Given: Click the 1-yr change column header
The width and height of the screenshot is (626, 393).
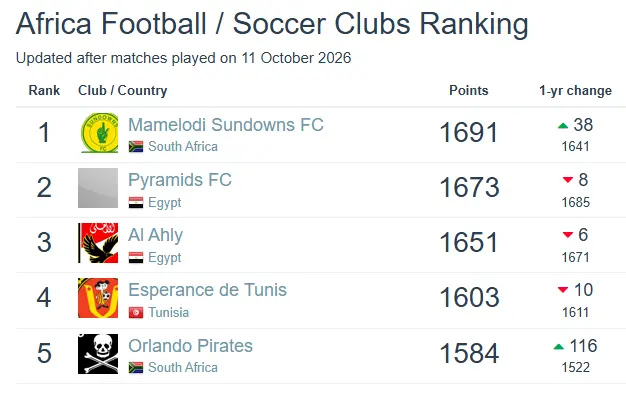Looking at the screenshot, I should (x=575, y=91).
